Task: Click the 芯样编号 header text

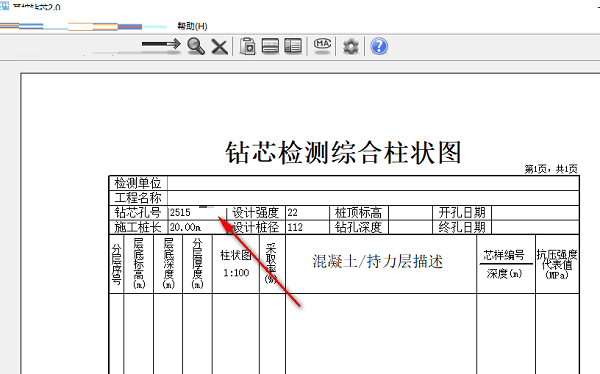Action: pyautogui.click(x=504, y=255)
